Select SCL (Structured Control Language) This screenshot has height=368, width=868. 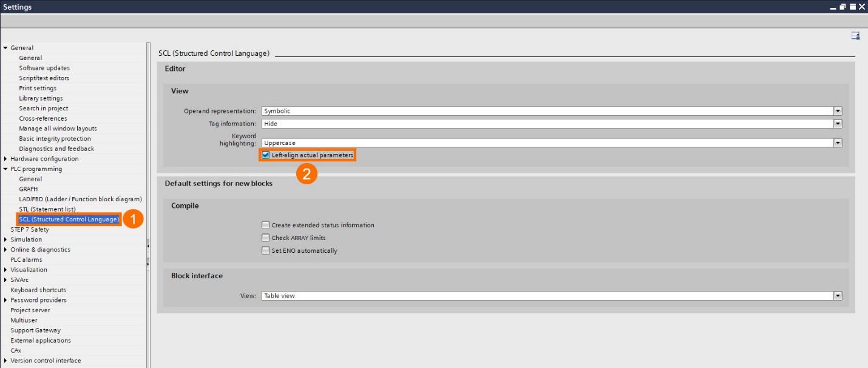69,219
